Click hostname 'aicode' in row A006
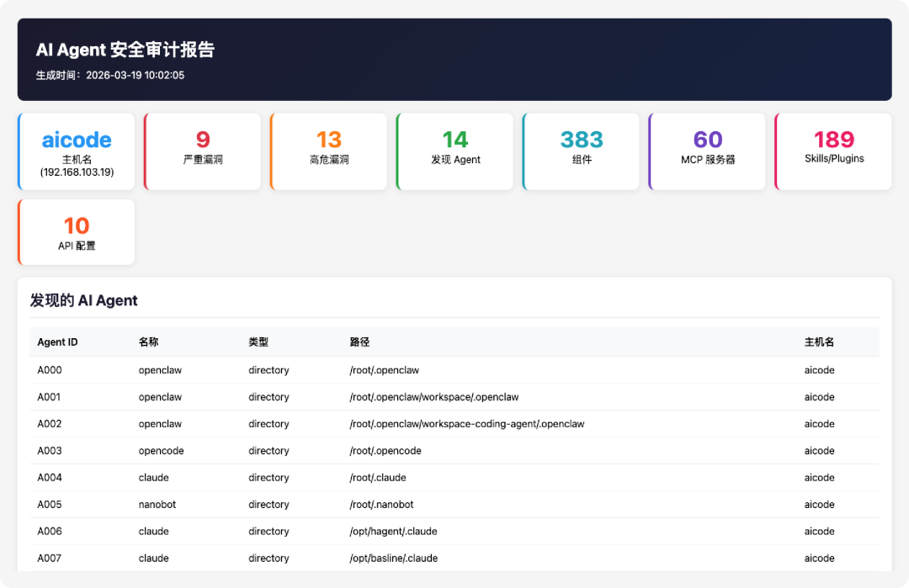The image size is (909, 588). [x=819, y=532]
